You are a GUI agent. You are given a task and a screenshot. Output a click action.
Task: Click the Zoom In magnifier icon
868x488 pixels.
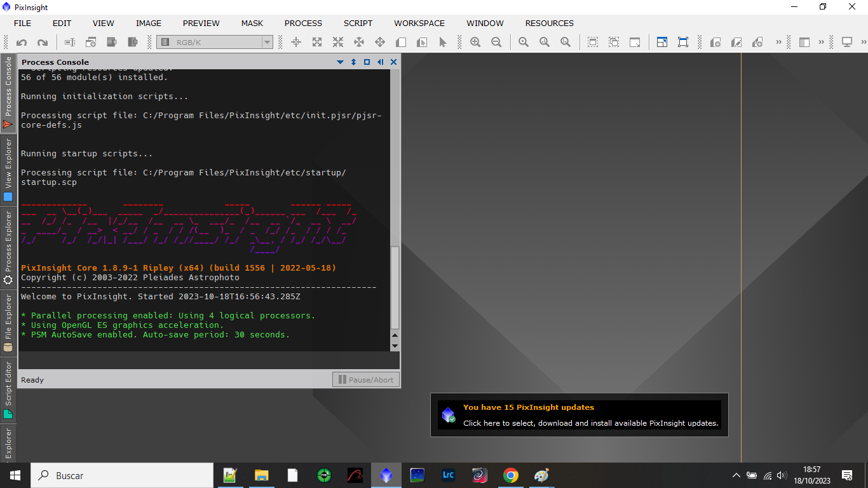[475, 43]
